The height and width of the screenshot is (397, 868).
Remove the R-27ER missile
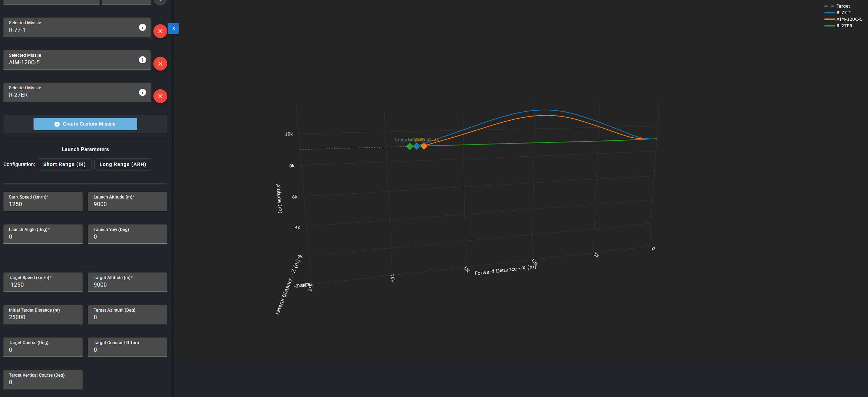tap(160, 96)
